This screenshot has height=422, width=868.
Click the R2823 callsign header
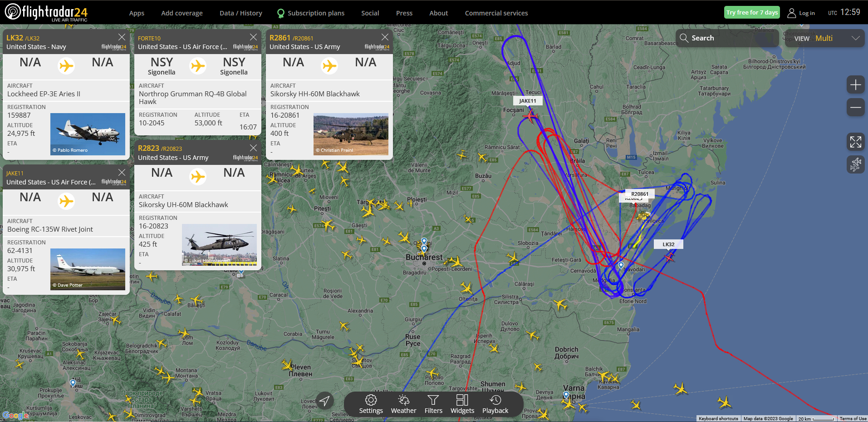[148, 148]
